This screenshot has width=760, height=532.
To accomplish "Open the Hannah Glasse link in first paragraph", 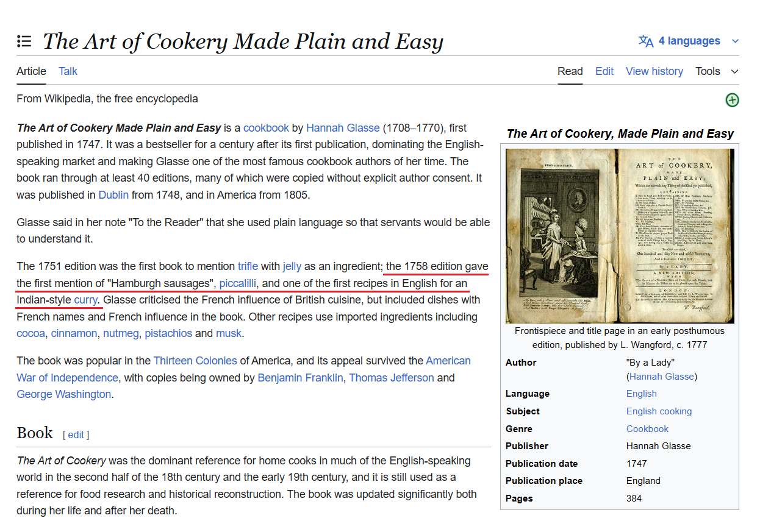I will (343, 128).
